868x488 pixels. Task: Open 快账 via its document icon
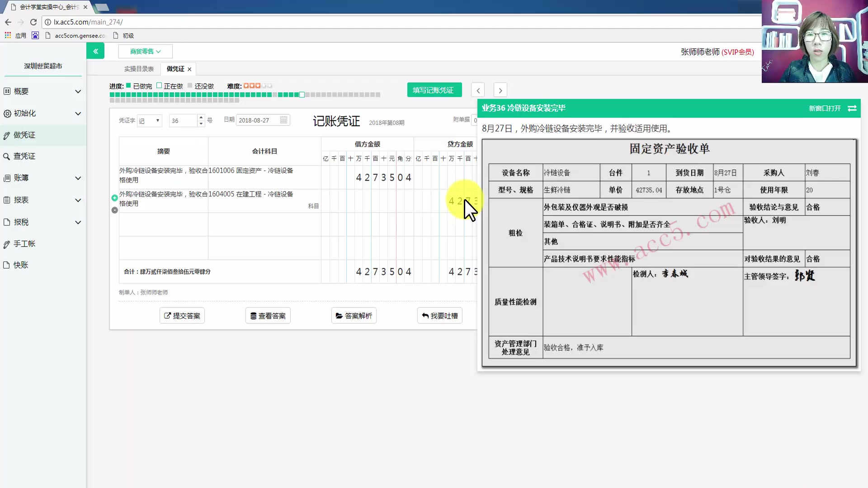coord(7,265)
